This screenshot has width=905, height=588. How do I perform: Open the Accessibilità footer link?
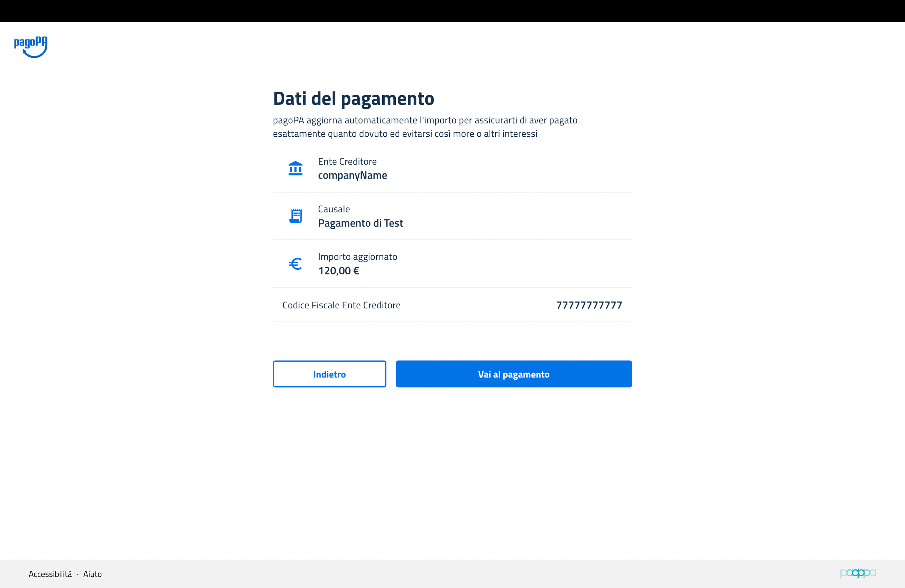(x=50, y=574)
